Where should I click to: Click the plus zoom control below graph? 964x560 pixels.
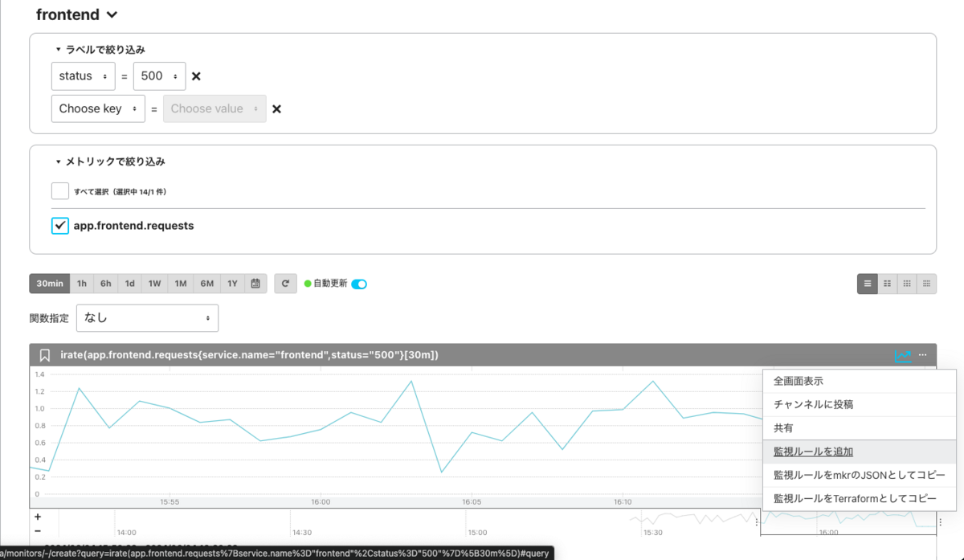pos(38,517)
